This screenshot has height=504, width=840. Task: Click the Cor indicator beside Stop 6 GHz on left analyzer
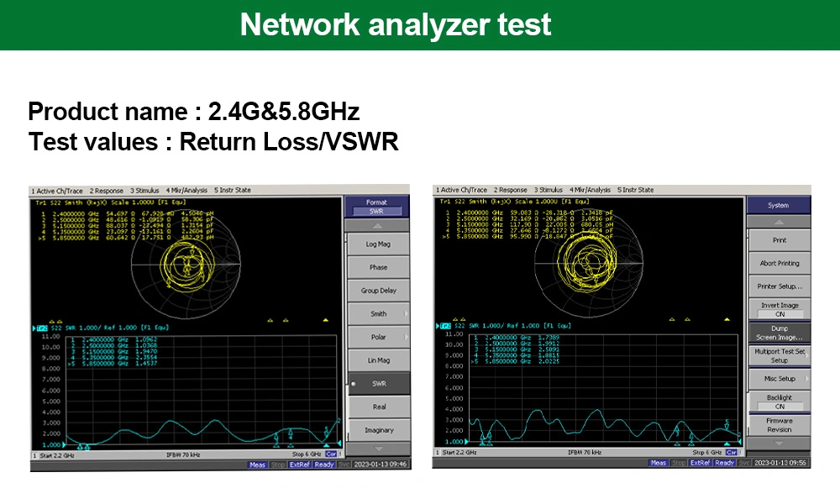(x=331, y=454)
